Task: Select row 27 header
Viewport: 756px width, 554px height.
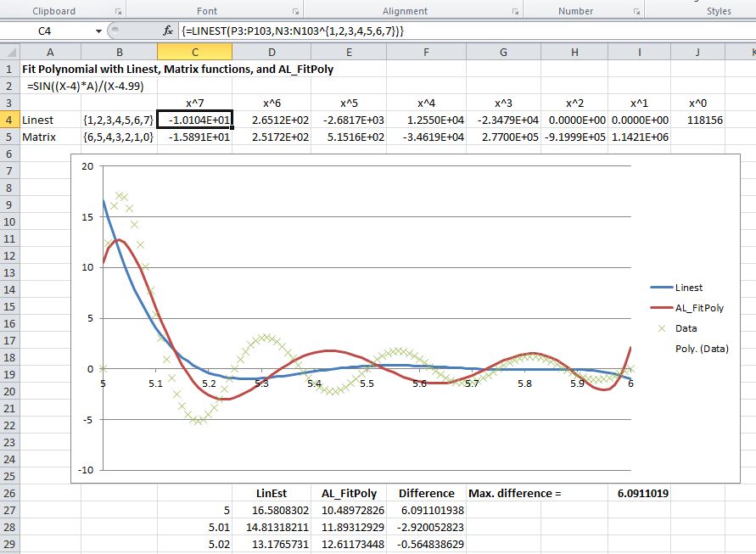Action: [x=8, y=509]
